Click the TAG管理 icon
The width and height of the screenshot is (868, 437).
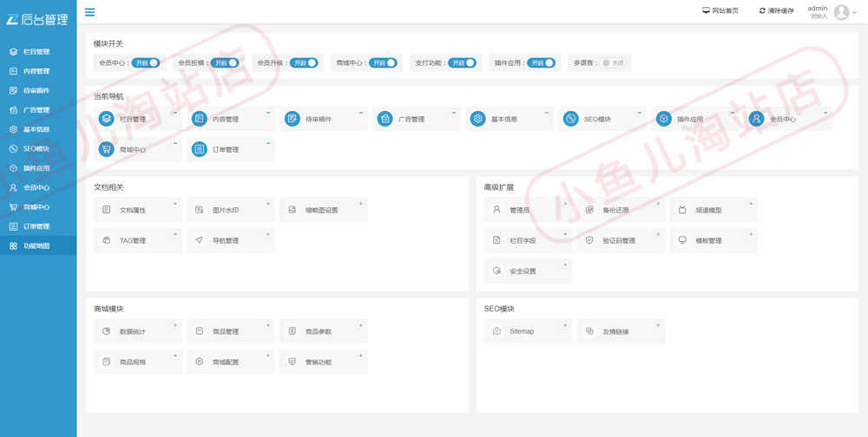pyautogui.click(x=106, y=240)
